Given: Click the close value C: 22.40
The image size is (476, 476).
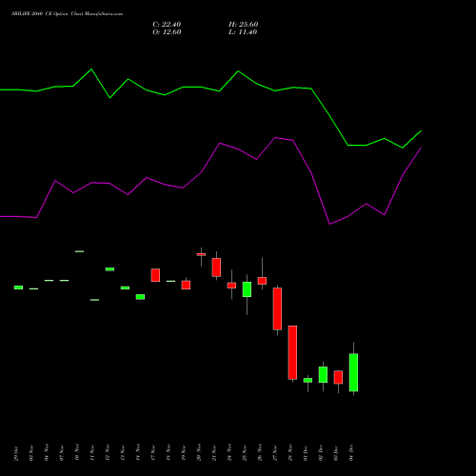Looking at the screenshot, I should [x=167, y=25].
